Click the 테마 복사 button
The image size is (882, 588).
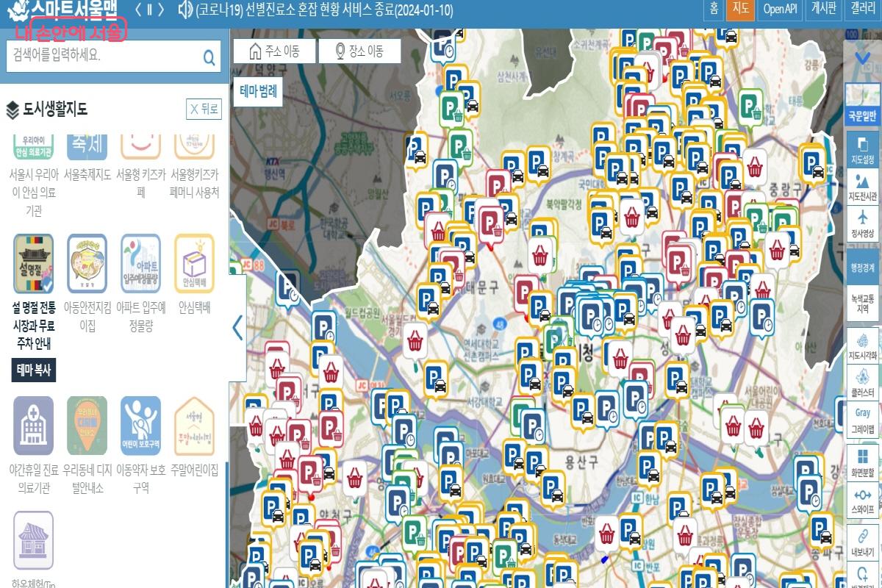34,370
